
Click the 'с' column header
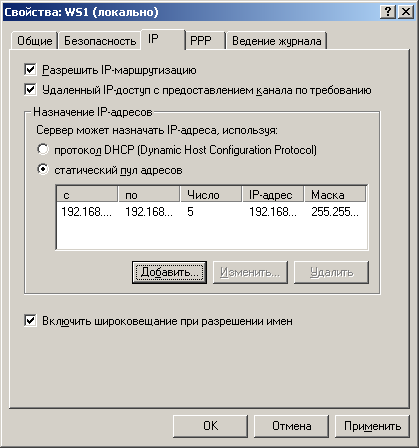87,194
